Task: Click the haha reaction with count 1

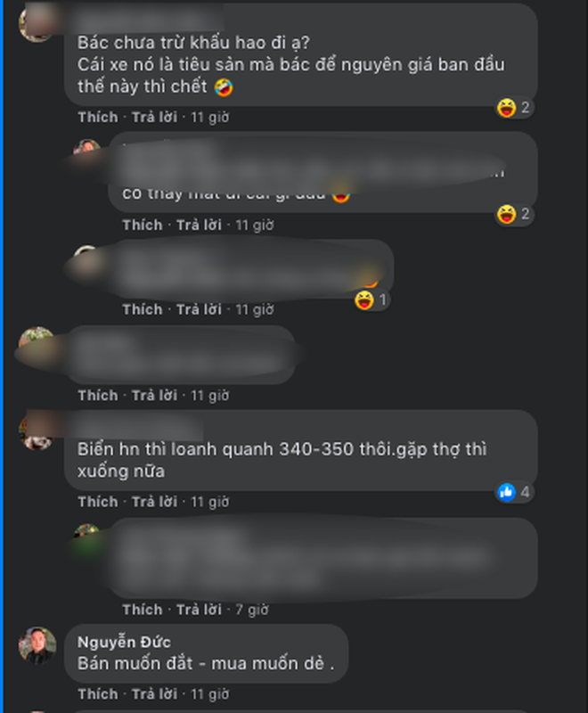Action: (x=372, y=300)
